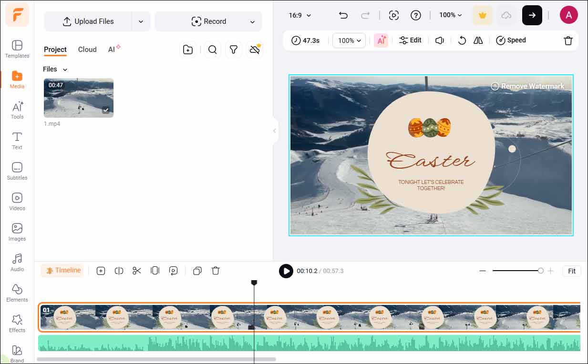588x364 pixels.
Task: Duplicate the selected clip
Action: point(197,271)
